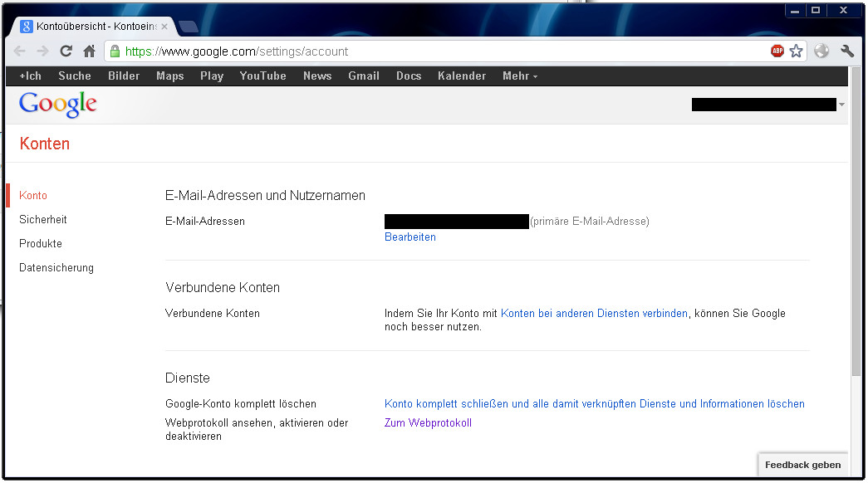Open Bilder in the Google bar

124,76
